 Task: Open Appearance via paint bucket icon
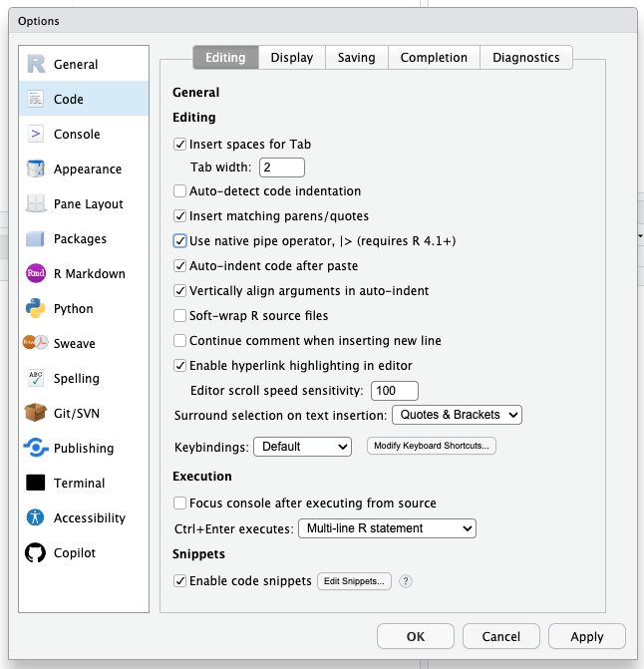(36, 168)
